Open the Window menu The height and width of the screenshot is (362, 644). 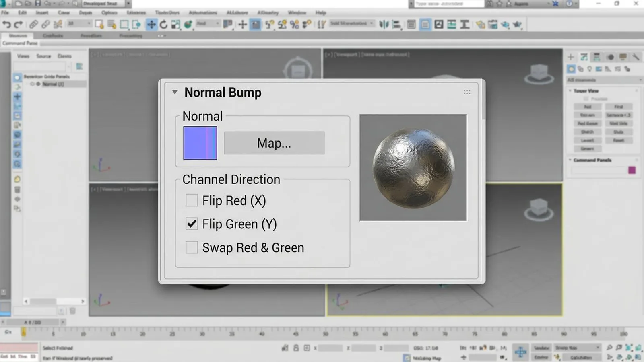point(297,12)
